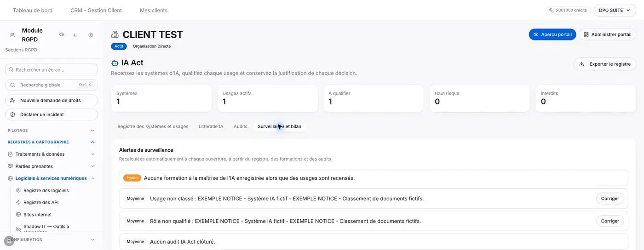Click the Organisation Directe badge

[152, 46]
